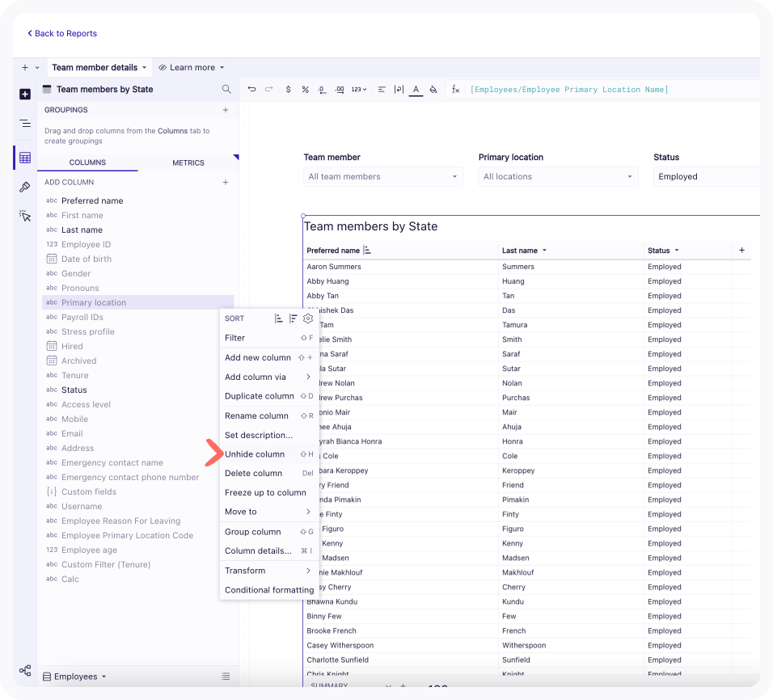Open text color tool
This screenshot has height=700, width=773.
coord(416,90)
